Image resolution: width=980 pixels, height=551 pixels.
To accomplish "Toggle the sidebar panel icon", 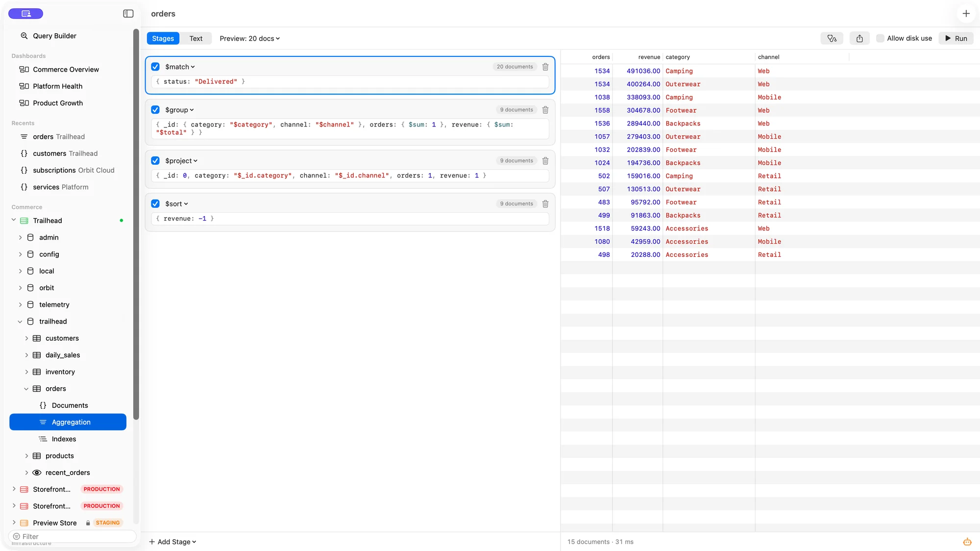I will 128,14.
